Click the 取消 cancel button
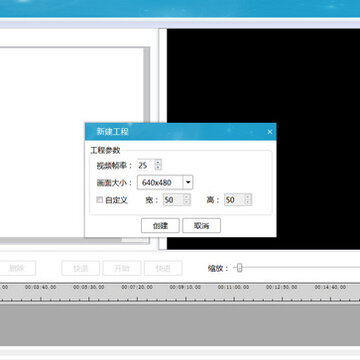 click(201, 226)
